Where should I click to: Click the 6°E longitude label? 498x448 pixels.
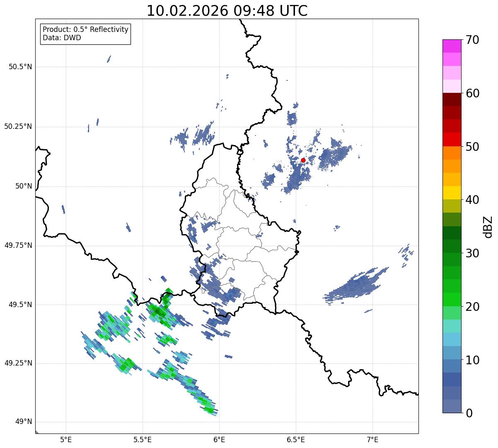click(x=219, y=439)
